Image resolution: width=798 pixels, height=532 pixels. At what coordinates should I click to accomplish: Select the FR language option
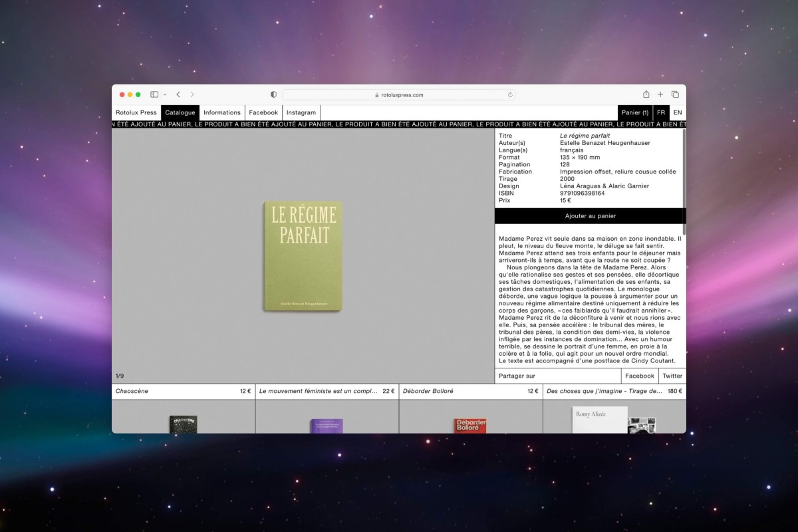[x=661, y=112]
